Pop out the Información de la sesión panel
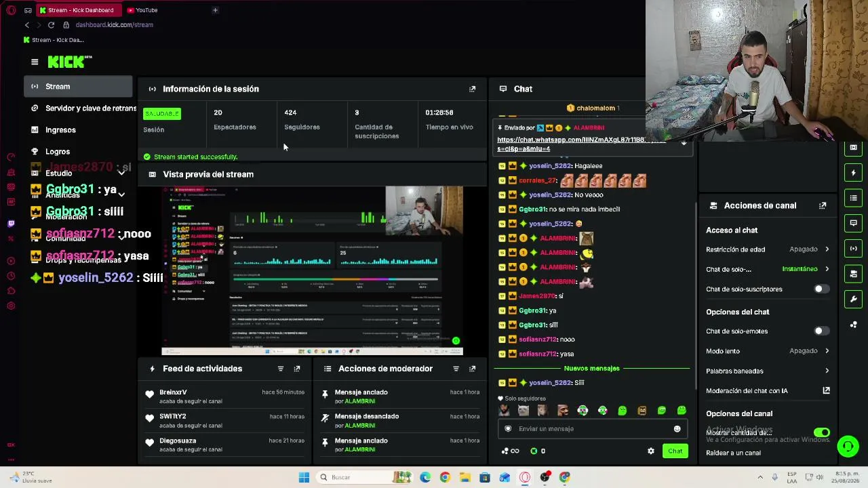Viewport: 868px width, 488px height. click(473, 89)
